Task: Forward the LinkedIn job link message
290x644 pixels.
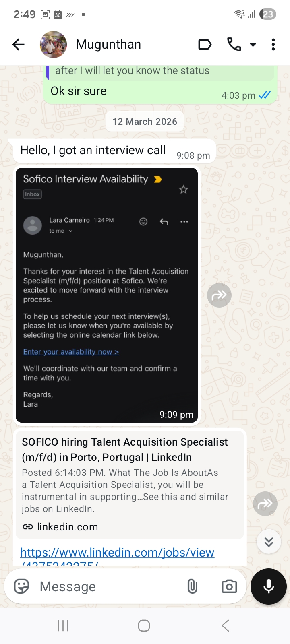Action: (x=265, y=504)
